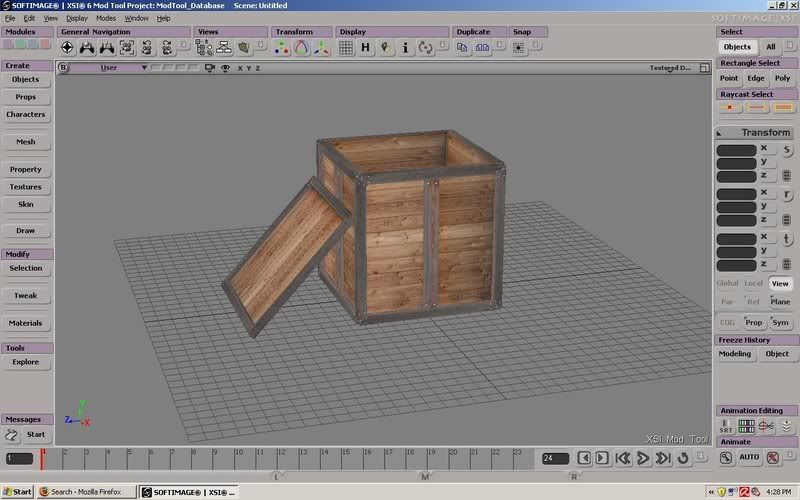Click the green shield icon under Views
The height and width of the screenshot is (500, 800).
(244, 48)
